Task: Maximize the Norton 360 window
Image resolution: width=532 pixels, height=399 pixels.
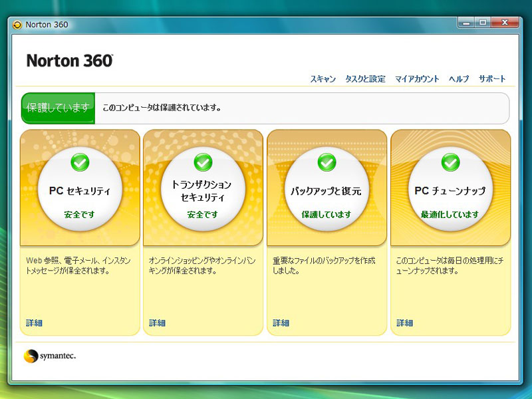Action: [483, 23]
